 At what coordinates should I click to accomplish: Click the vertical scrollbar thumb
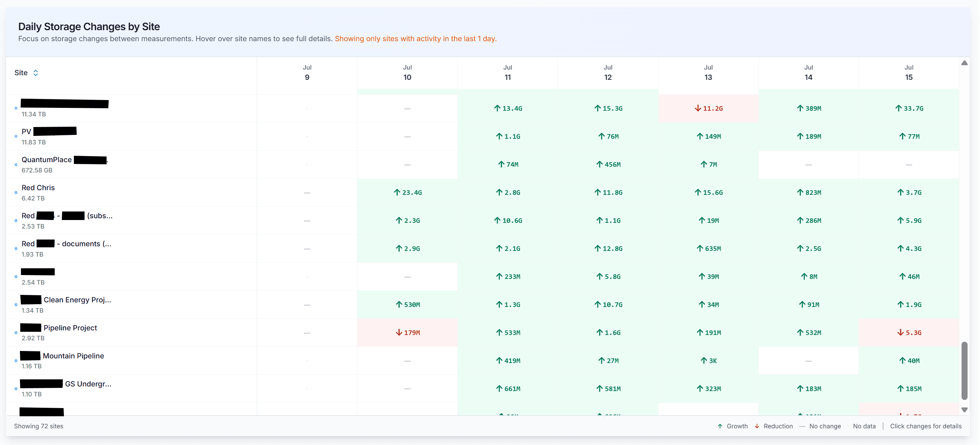(x=964, y=370)
